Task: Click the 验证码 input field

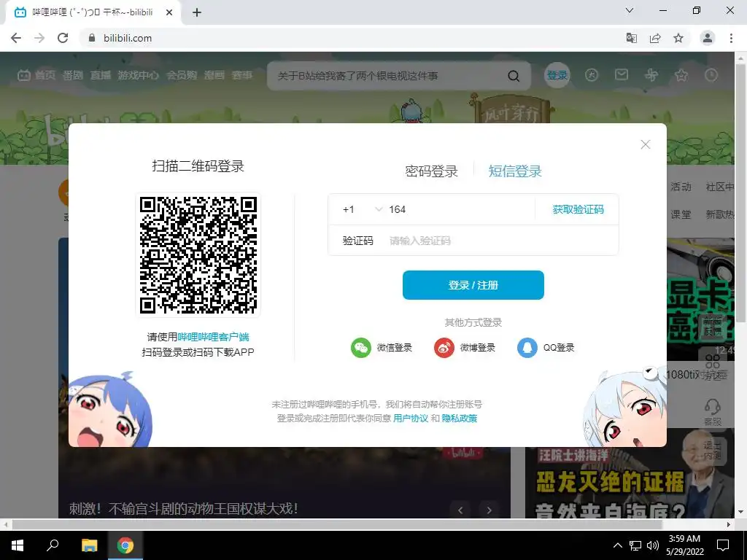Action: 500,241
